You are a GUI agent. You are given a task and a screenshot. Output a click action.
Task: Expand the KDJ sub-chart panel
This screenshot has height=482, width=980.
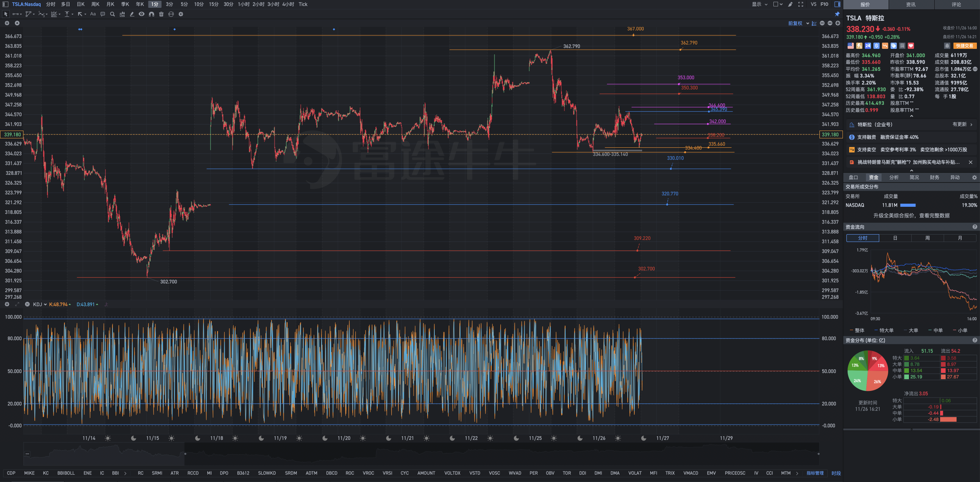point(17,304)
